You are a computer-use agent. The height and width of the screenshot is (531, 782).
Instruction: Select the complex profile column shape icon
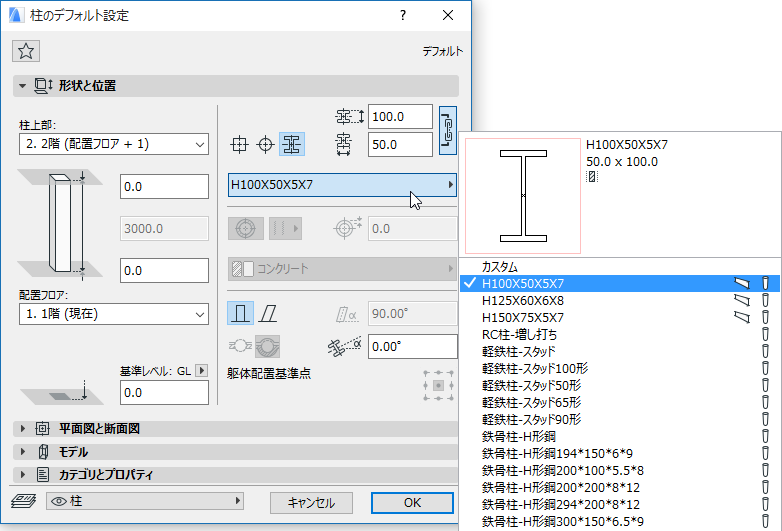[x=292, y=145]
